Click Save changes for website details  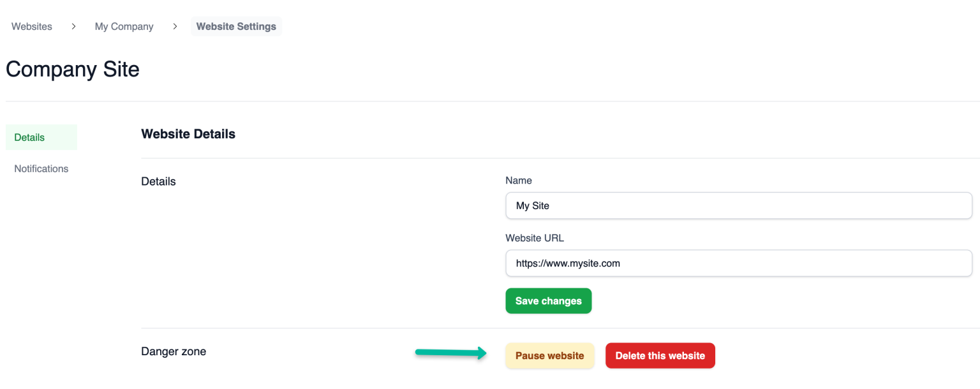pos(548,300)
